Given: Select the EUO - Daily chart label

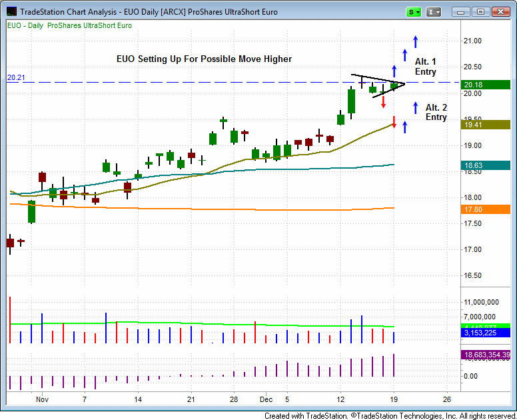Looking at the screenshot, I should [x=25, y=25].
